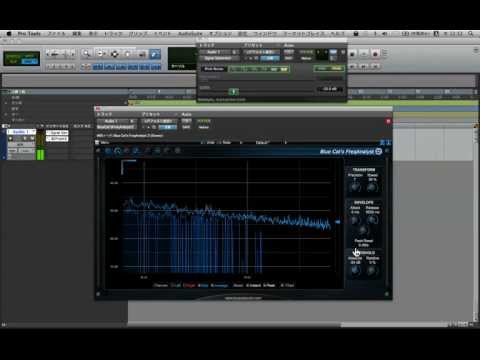Toggle Compare in the FreqAnalyst plugin header
This screenshot has width=480, height=360.
(168, 127)
